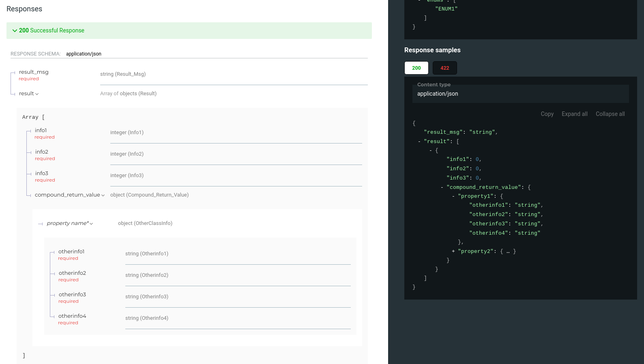Click the Response samples heading
Viewport: 644px width, 364px height.
point(432,50)
